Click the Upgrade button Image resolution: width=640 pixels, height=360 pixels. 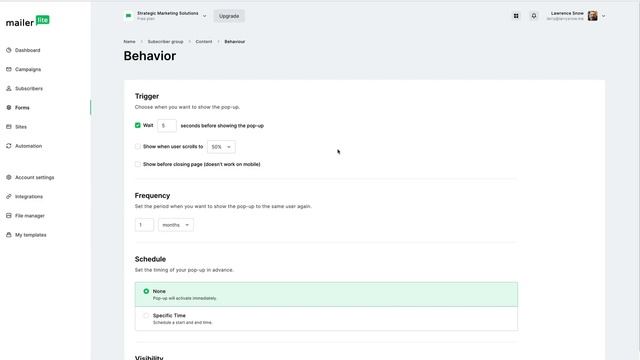[229, 16]
